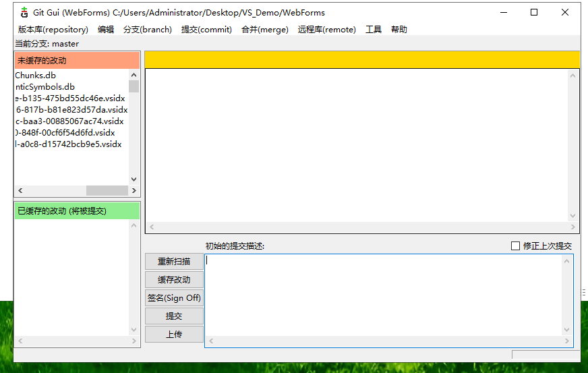Focus the commit message text box

coord(383,295)
